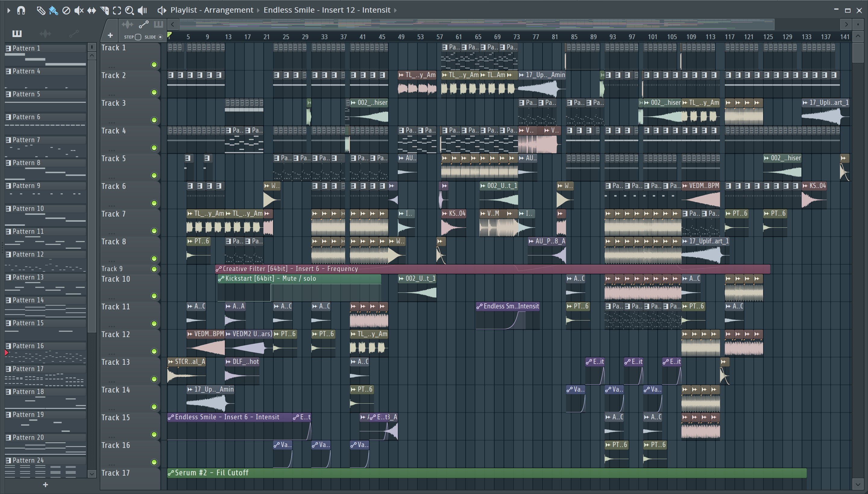
Task: Select the Delete tool
Action: (66, 11)
